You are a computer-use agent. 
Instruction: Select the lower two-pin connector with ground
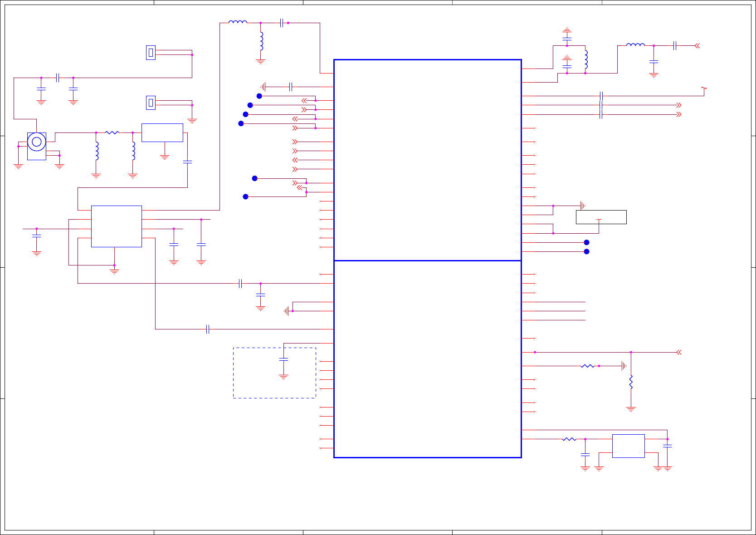151,103
